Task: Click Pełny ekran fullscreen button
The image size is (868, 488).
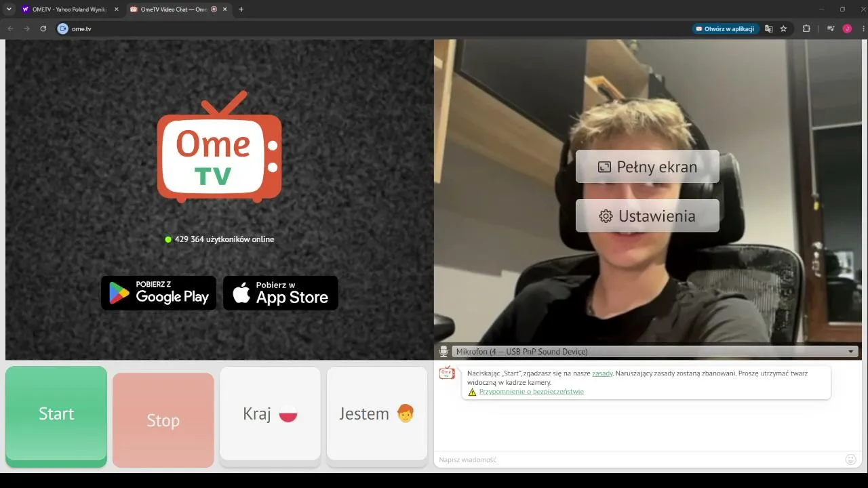Action: (648, 167)
